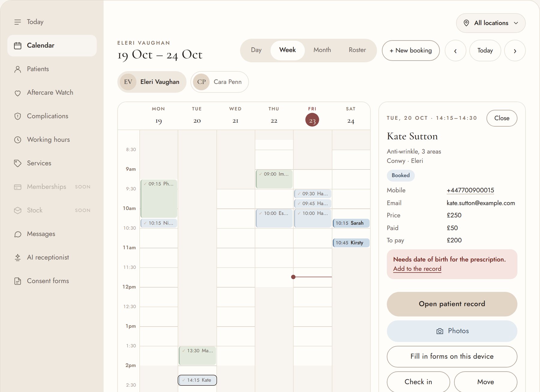Click the Friday 23 date header
The height and width of the screenshot is (392, 540).
(x=312, y=116)
